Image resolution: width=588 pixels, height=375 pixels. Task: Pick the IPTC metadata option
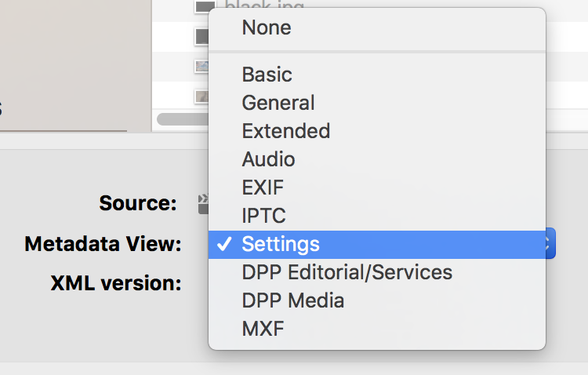tap(263, 216)
